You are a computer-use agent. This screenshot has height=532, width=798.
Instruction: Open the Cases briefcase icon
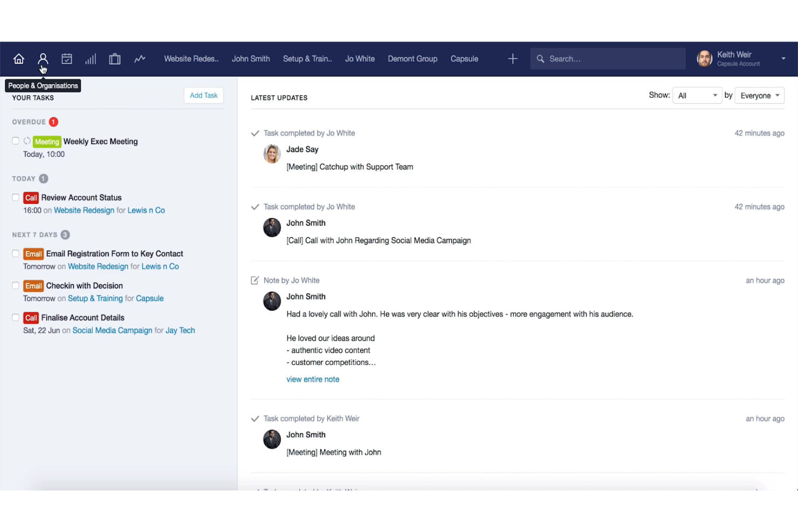(x=114, y=58)
